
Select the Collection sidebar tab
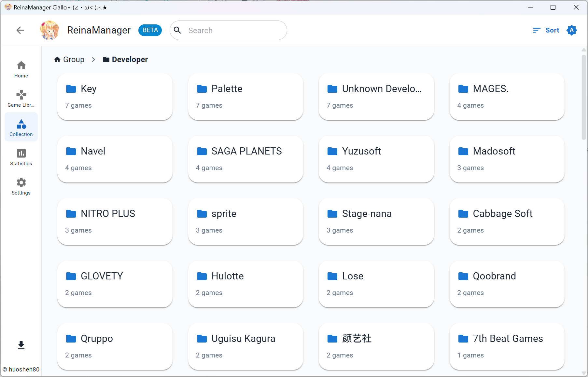click(x=21, y=127)
